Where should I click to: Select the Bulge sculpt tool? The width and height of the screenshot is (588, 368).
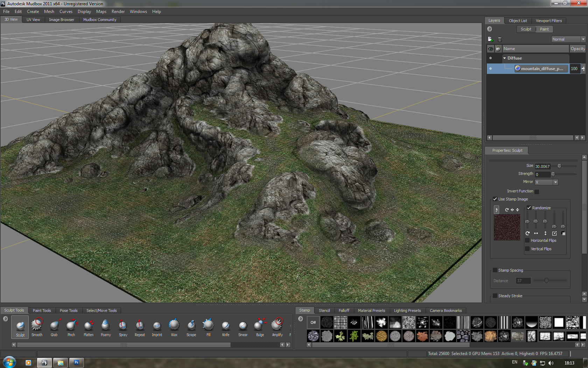[260, 326]
